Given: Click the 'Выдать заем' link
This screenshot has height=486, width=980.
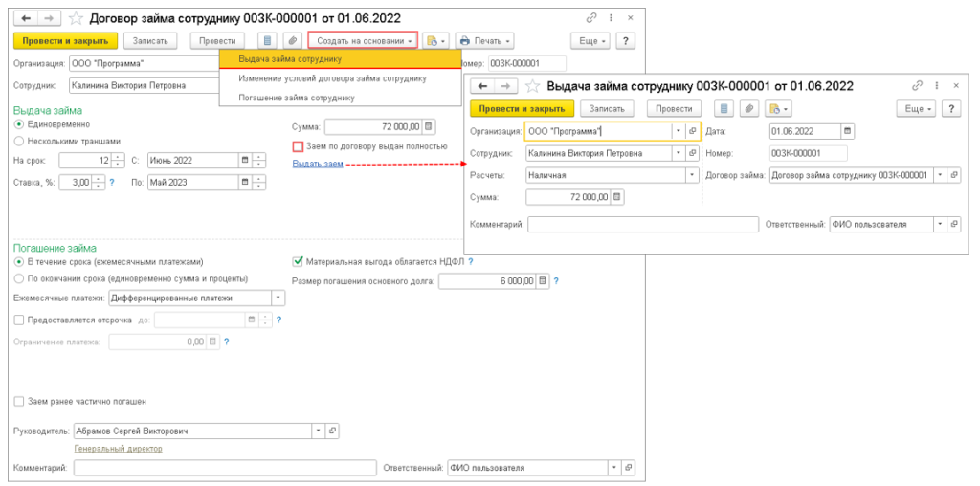Looking at the screenshot, I should [x=317, y=165].
